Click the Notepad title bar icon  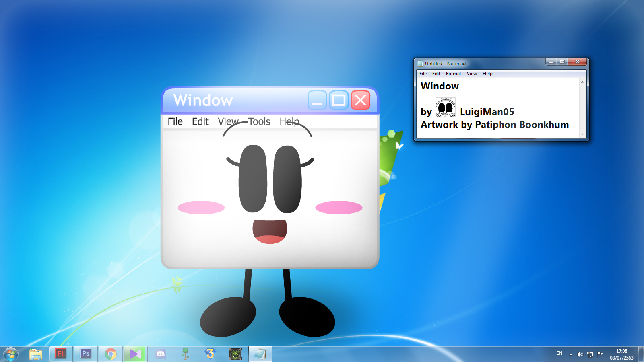pyautogui.click(x=420, y=64)
